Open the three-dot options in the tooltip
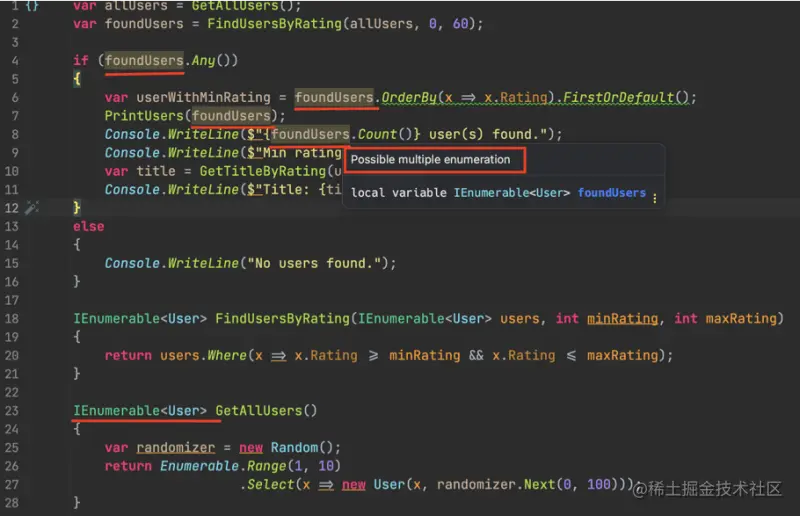Image resolution: width=800 pixels, height=516 pixels. pos(655,198)
